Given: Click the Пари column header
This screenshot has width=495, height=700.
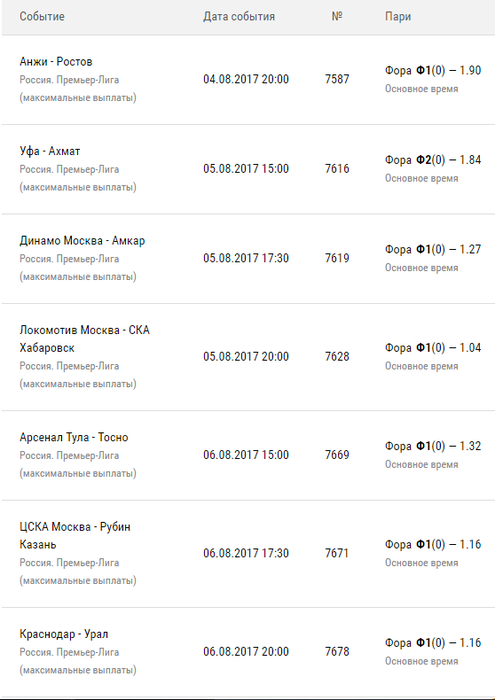Looking at the screenshot, I should pyautogui.click(x=398, y=17).
